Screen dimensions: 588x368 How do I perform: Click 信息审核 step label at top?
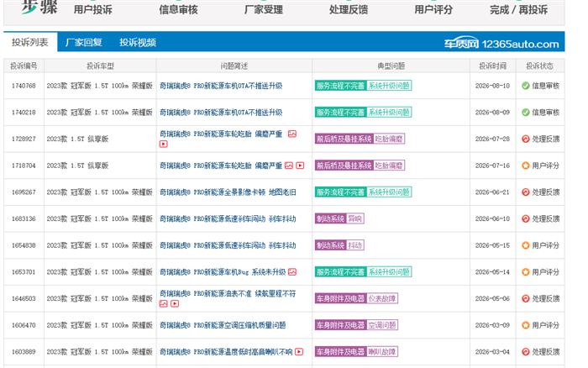[x=178, y=10]
